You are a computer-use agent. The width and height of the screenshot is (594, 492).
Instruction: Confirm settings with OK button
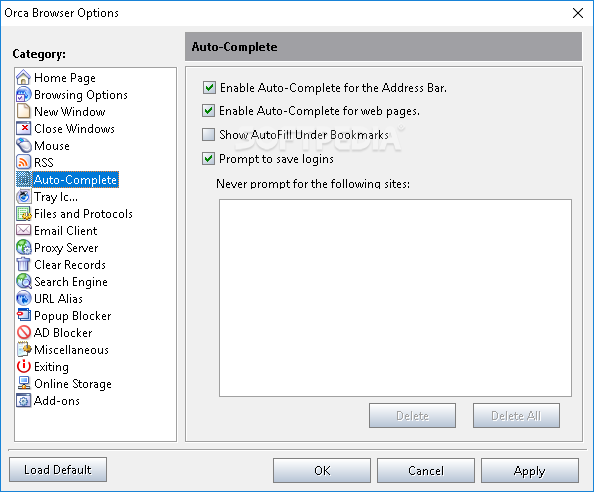322,470
